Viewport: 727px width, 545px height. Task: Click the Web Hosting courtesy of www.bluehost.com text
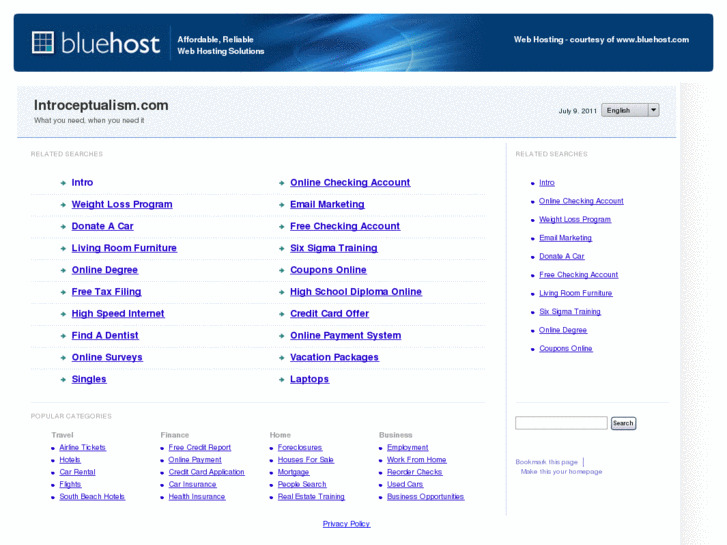click(601, 40)
